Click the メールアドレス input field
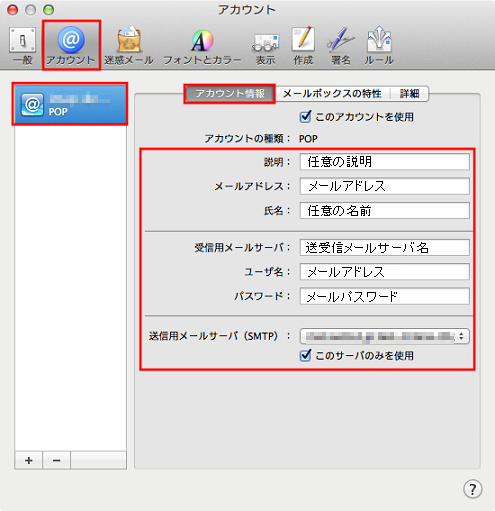 click(385, 186)
